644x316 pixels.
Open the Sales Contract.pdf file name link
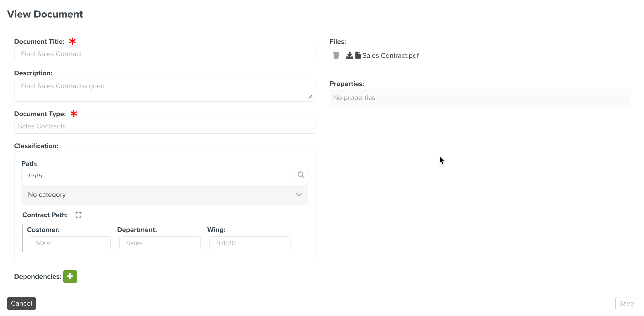(x=390, y=56)
